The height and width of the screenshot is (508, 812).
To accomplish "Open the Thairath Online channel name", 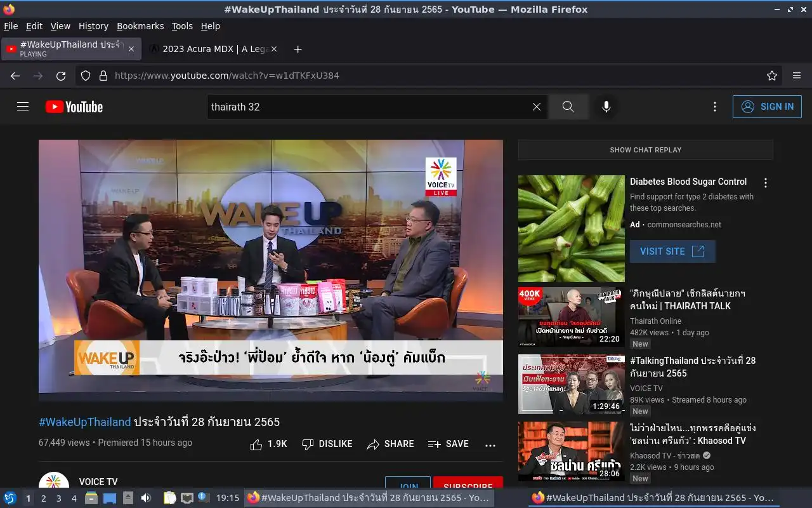I will tap(655, 321).
